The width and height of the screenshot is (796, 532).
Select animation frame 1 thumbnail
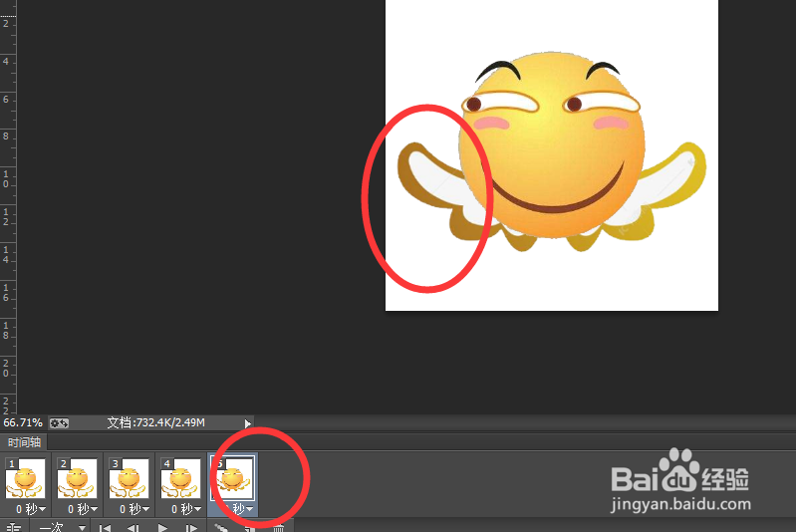25,478
